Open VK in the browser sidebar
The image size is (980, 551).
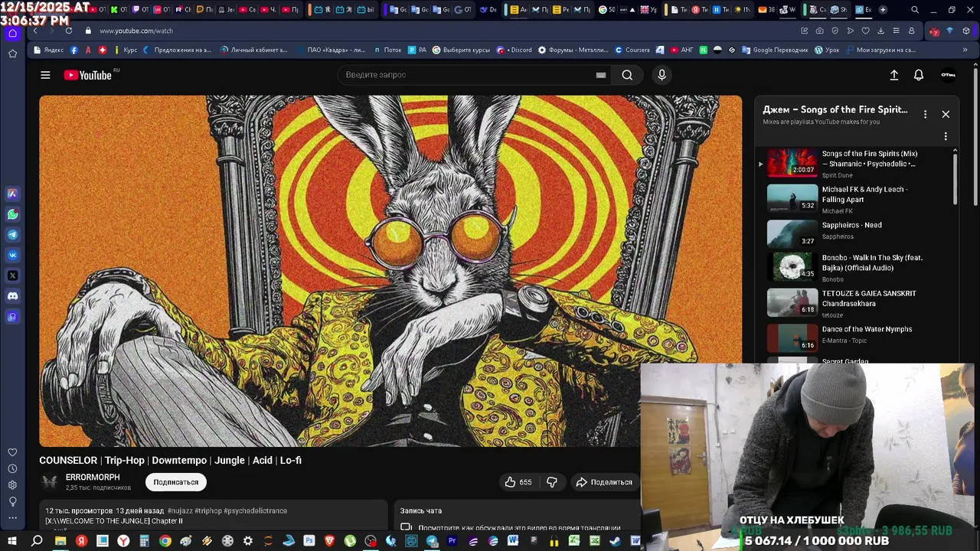coord(12,255)
